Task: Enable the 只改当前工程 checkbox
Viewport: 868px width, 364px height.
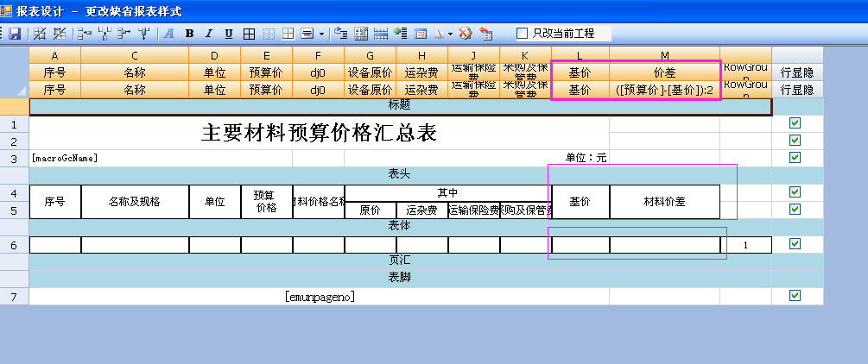Action: click(522, 34)
